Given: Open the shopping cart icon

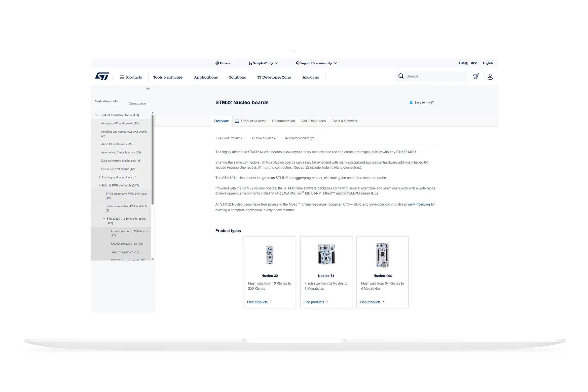Looking at the screenshot, I should point(476,76).
